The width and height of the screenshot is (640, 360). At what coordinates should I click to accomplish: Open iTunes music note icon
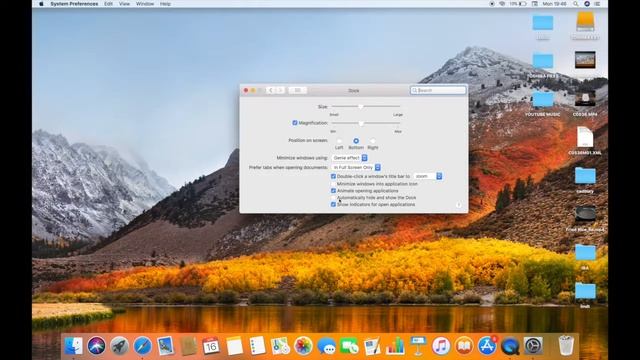[x=441, y=346]
